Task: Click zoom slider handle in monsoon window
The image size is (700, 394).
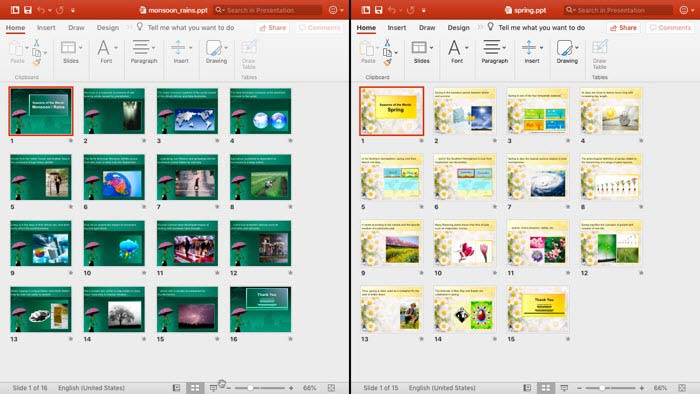Action: point(250,388)
